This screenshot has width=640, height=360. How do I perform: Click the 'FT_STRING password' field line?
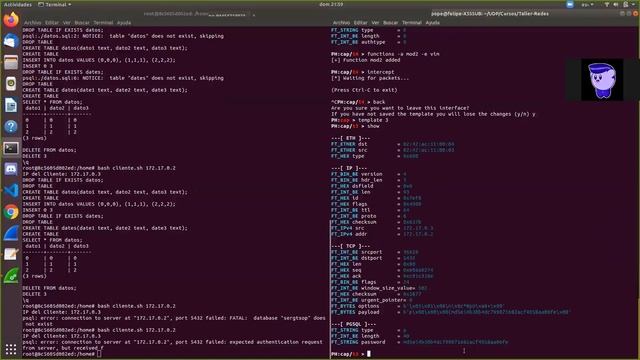pos(420,342)
